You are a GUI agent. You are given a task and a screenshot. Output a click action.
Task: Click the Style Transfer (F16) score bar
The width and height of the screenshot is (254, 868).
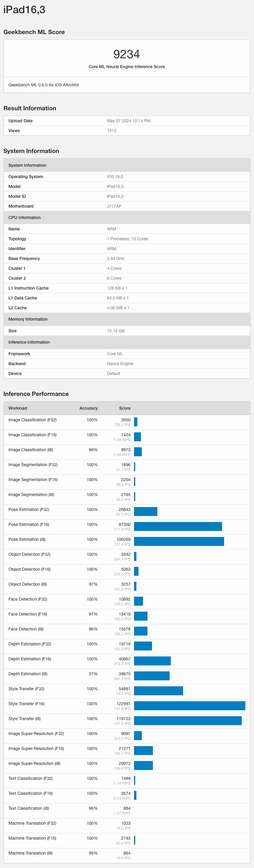click(x=190, y=705)
